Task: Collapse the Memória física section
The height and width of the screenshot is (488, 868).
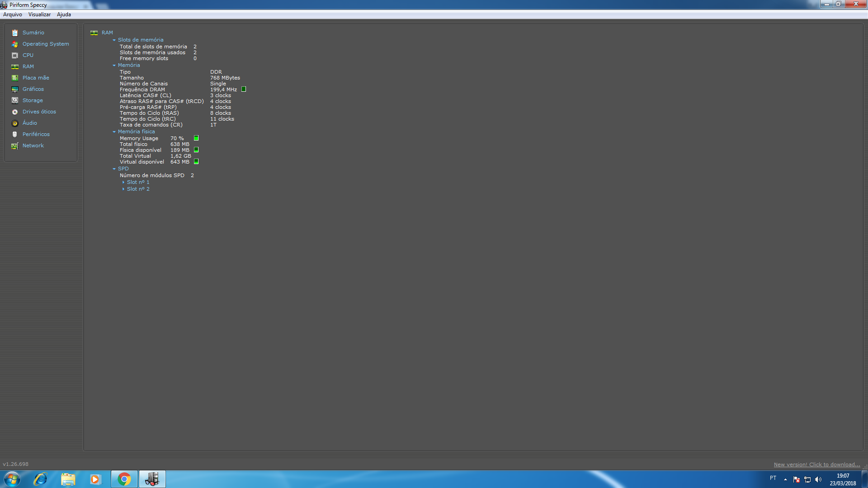Action: click(x=114, y=132)
